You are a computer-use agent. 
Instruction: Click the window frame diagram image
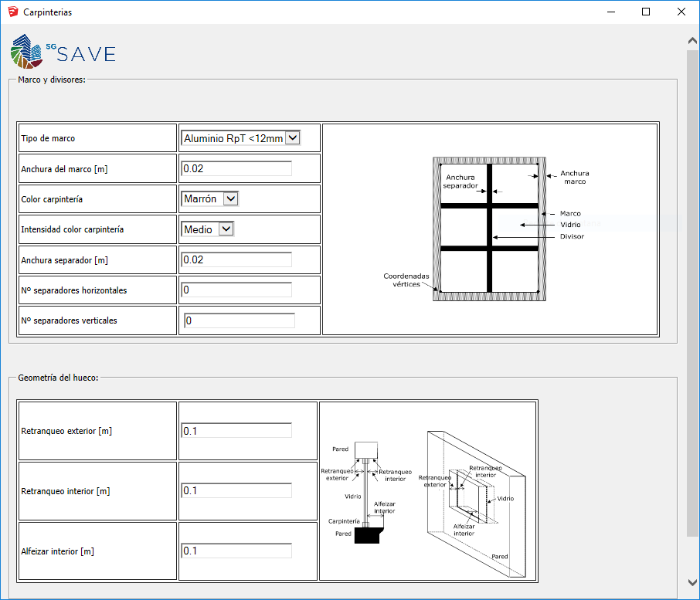click(x=490, y=229)
